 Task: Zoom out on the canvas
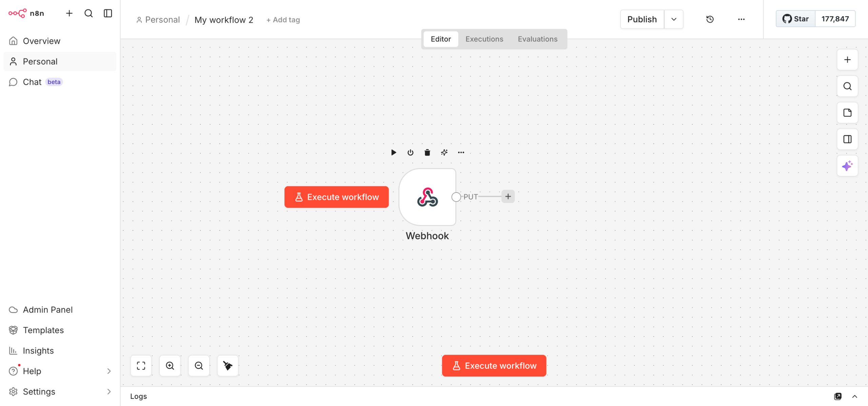pos(199,366)
